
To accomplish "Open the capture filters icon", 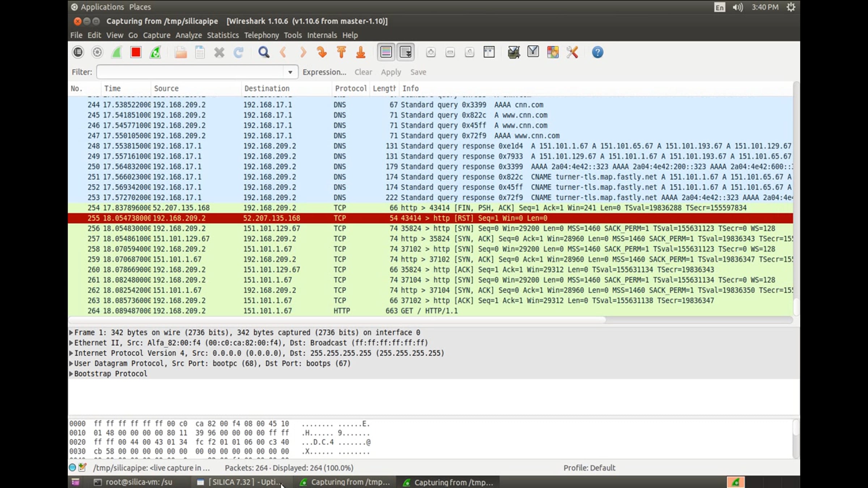I will pyautogui.click(x=514, y=52).
